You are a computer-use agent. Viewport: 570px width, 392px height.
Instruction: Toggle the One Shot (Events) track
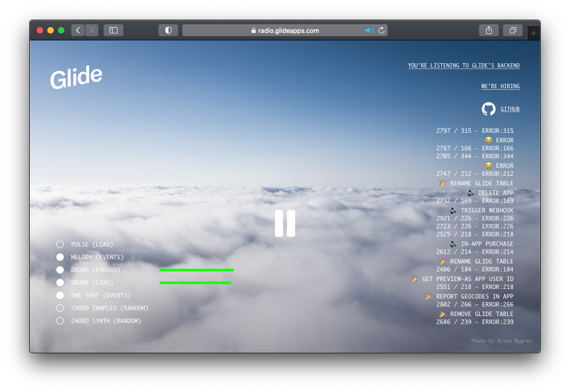(60, 295)
